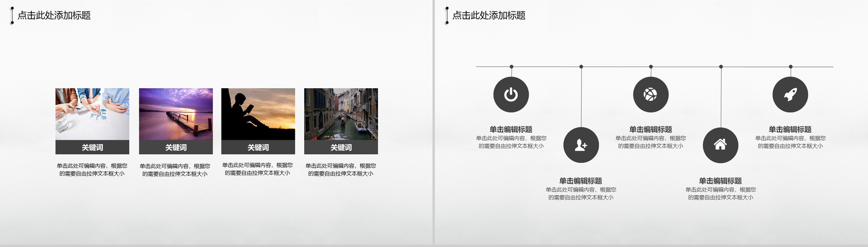The image size is (868, 247).
Task: Click 单击编辑标题 heading under globe icon
Action: pyautogui.click(x=651, y=130)
